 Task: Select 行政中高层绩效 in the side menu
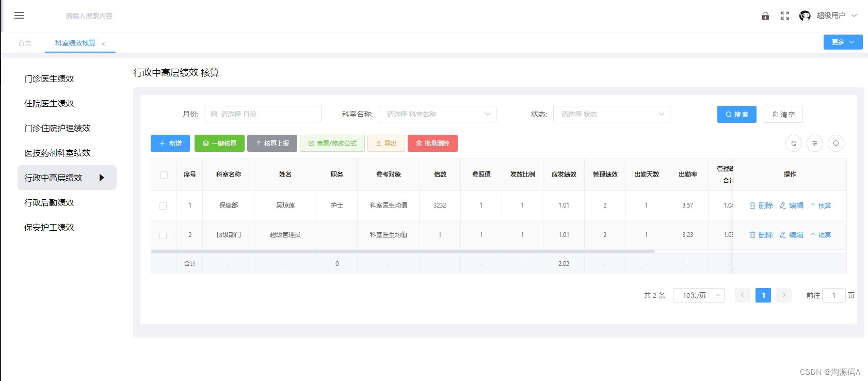tap(67, 178)
